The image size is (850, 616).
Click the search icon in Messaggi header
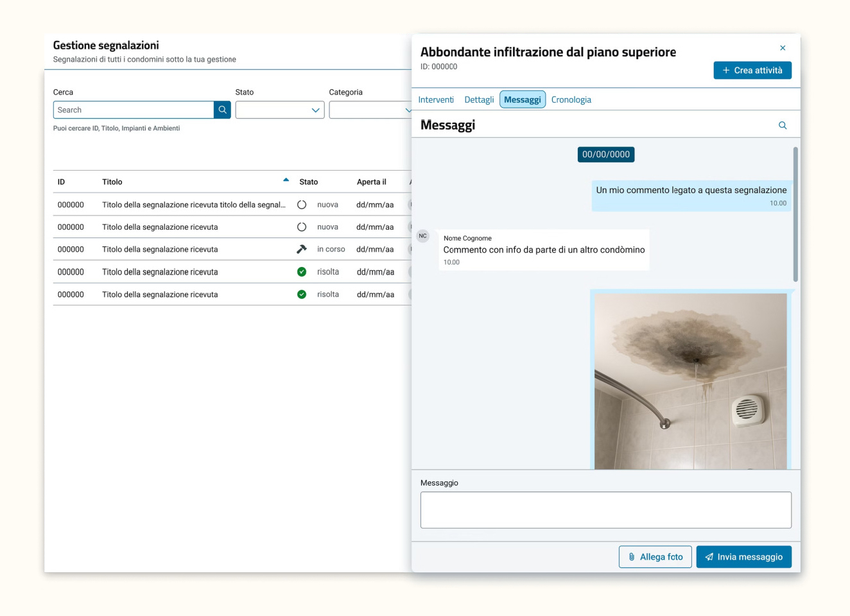coord(783,125)
